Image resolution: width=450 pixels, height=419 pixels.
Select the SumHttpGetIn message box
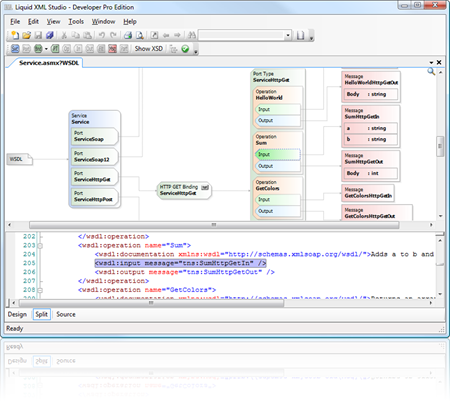point(370,126)
